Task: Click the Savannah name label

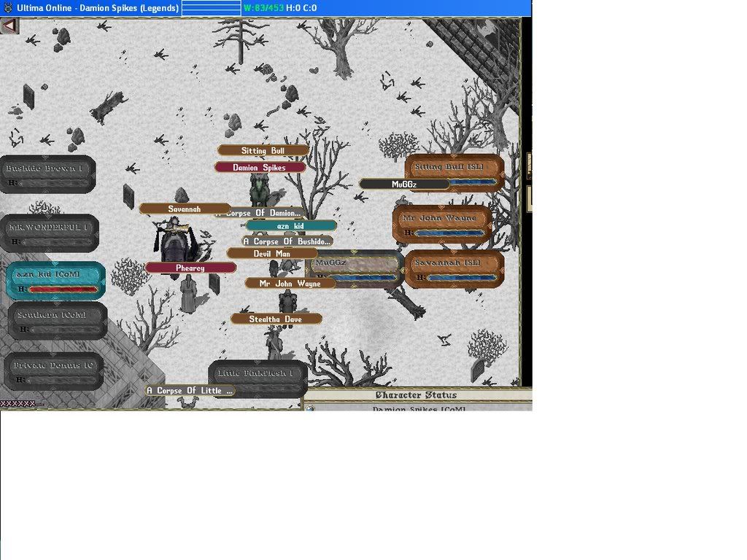Action: [185, 209]
